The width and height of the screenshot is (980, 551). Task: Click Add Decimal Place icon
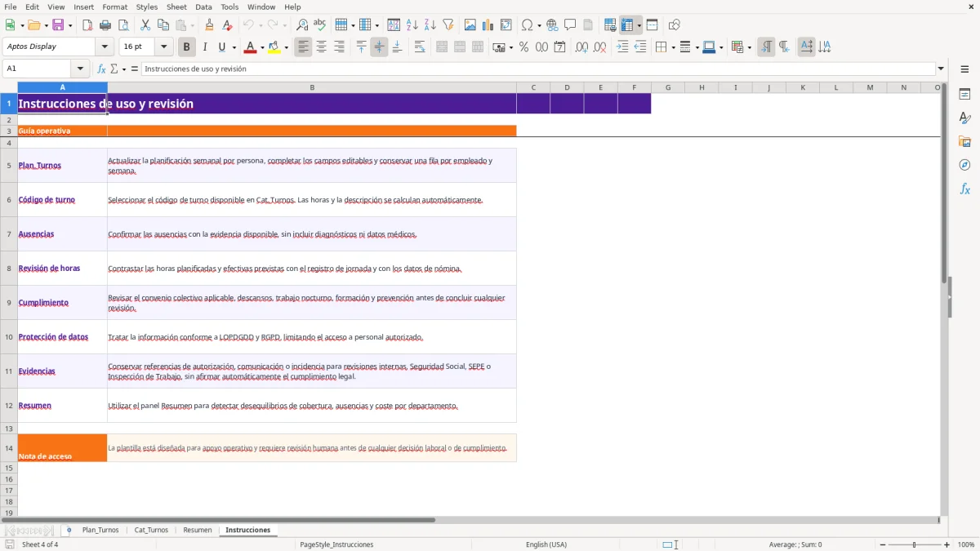click(x=581, y=47)
